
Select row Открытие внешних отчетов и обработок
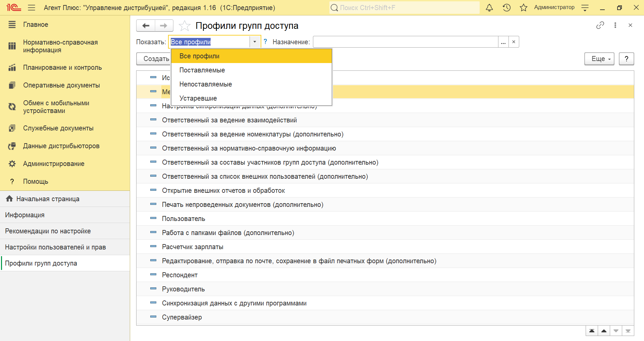click(385, 190)
